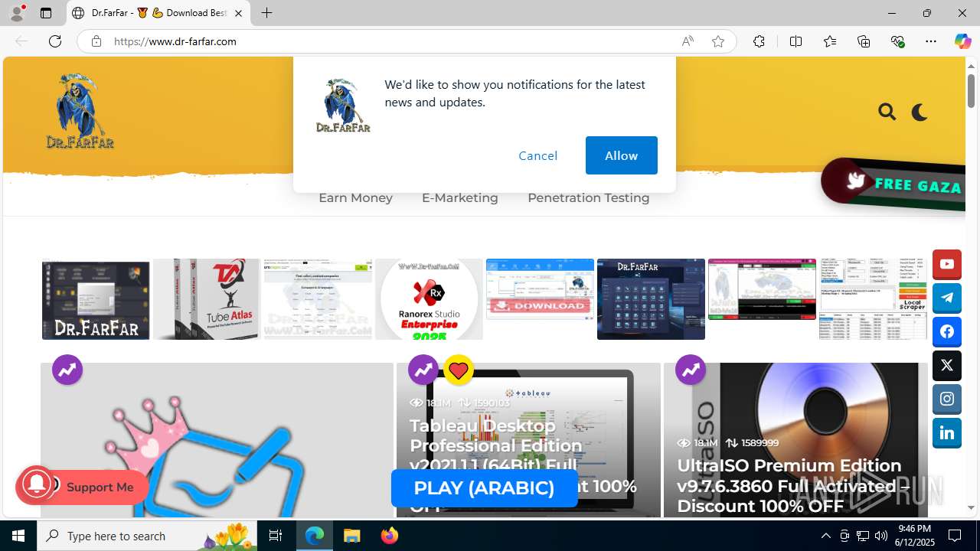Click the Free Gaza banner
Screen dimensions: 980x551
tap(893, 183)
